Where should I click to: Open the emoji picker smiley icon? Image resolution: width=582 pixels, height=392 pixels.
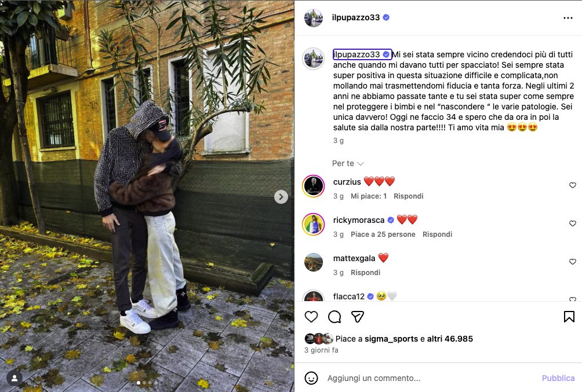[311, 378]
